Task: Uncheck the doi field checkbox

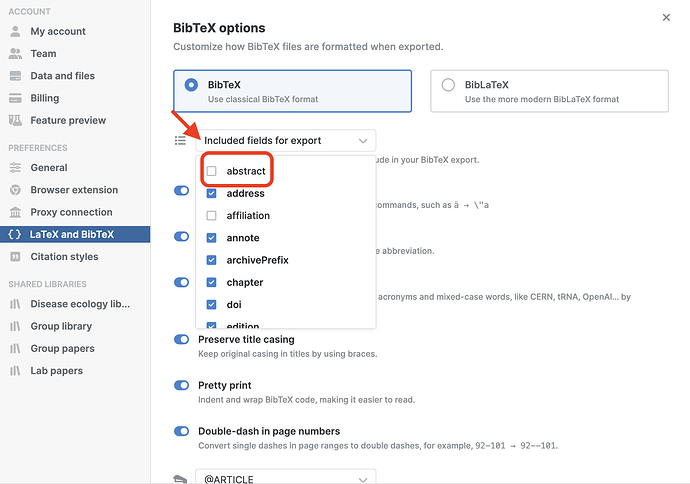Action: (212, 304)
